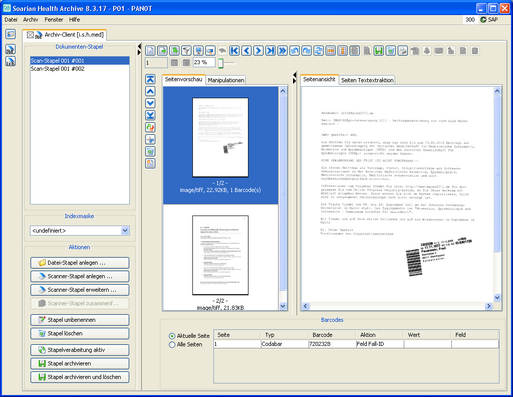This screenshot has width=513, height=397.
Task: Select Scan-Stapel 001 #002 in stack list
Action: [80, 69]
